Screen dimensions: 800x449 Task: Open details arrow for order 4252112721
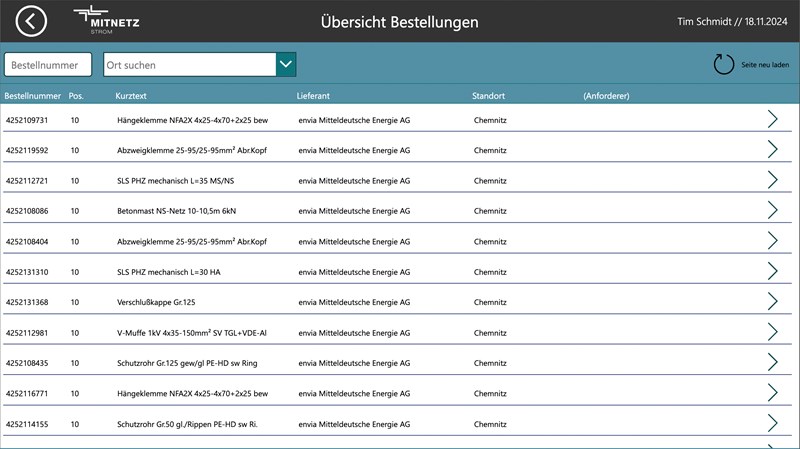click(x=772, y=180)
